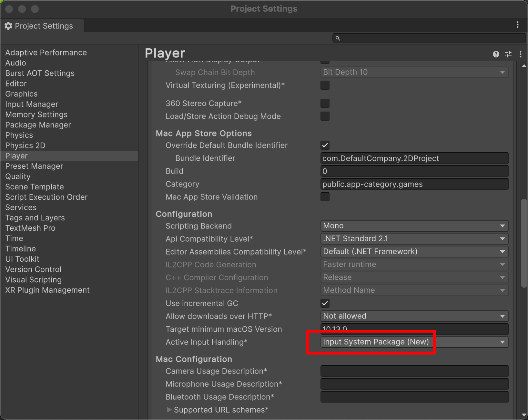Select Audio settings category
Image resolution: width=528 pixels, height=420 pixels.
pyautogui.click(x=15, y=63)
